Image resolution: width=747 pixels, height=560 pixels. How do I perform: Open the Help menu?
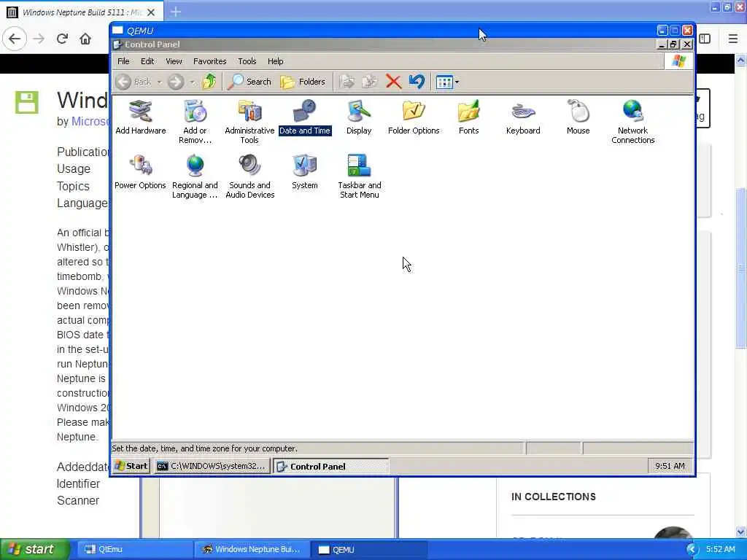[275, 61]
